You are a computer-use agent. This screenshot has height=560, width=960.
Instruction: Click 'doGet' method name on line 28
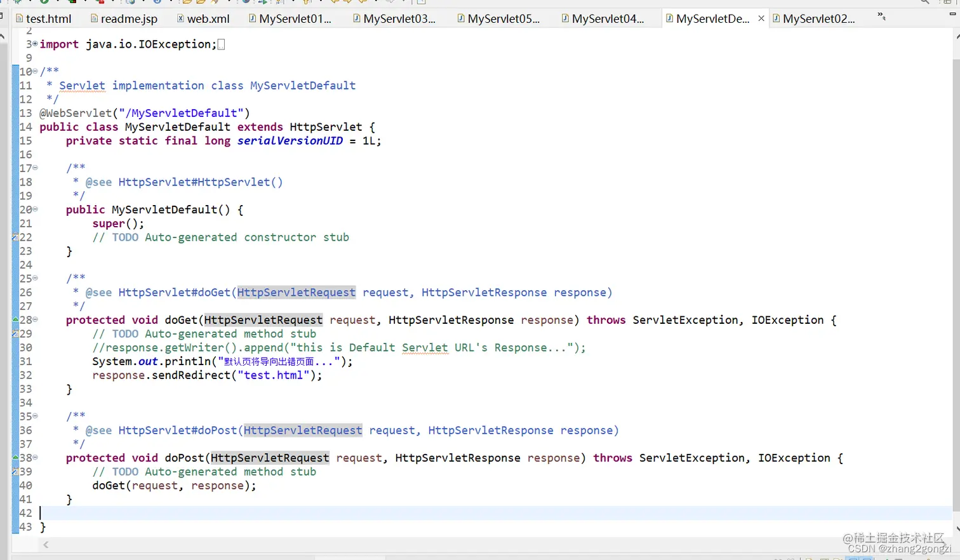181,320
